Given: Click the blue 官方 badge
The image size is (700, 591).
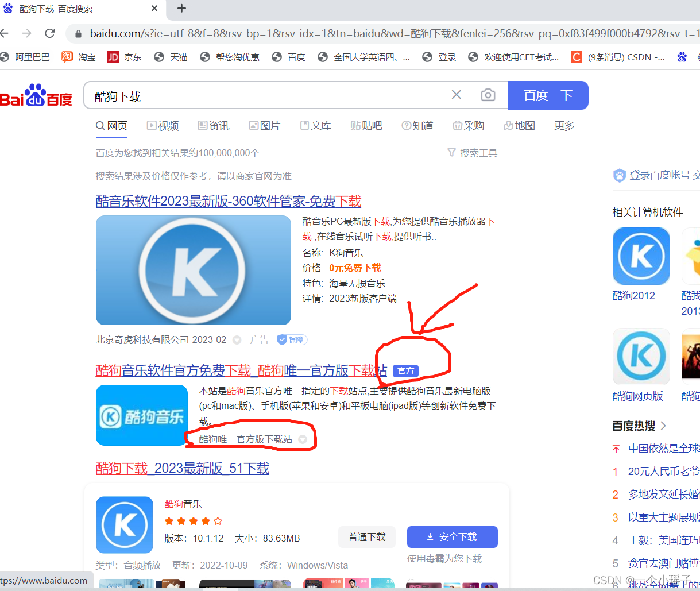Looking at the screenshot, I should [406, 371].
